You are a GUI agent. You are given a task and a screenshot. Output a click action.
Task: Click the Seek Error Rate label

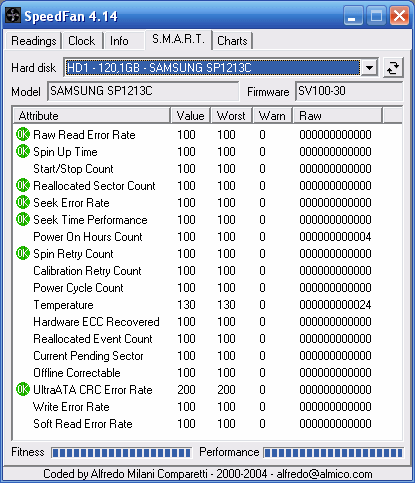71,203
